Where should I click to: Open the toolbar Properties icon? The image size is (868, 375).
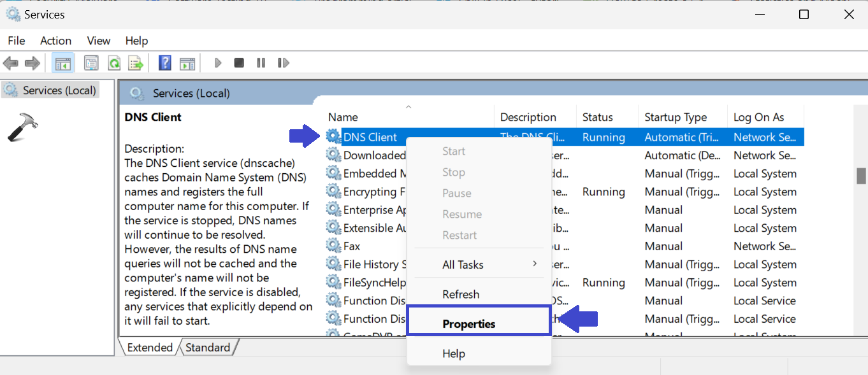coord(91,63)
